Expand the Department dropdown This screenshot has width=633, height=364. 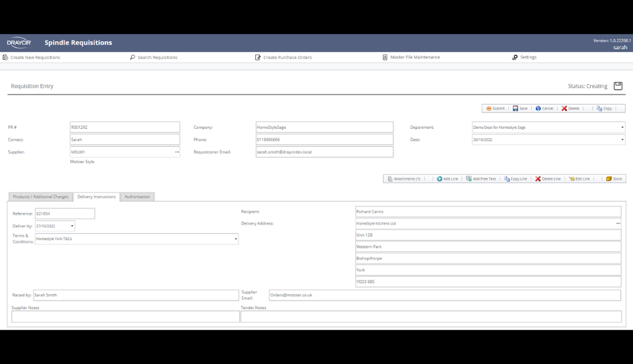[x=622, y=128]
